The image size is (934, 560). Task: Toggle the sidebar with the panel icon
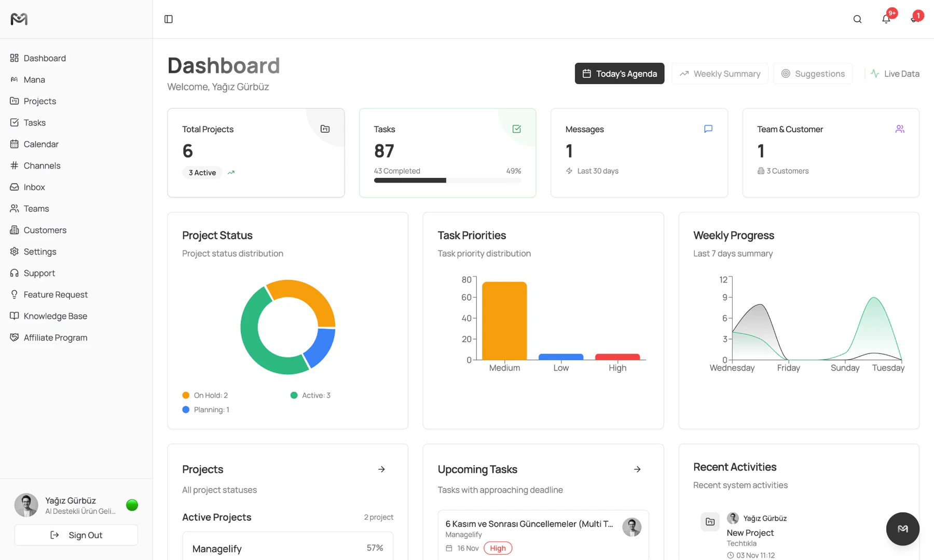point(168,19)
